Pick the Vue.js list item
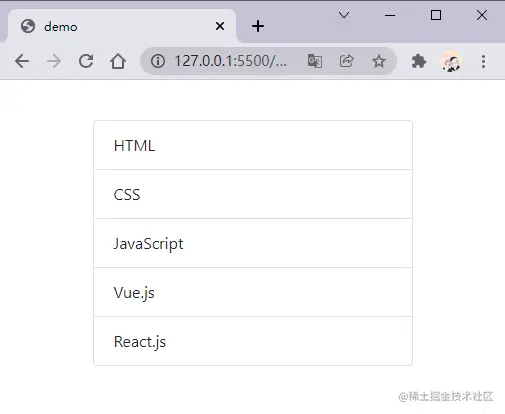Image resolution: width=505 pixels, height=414 pixels. click(253, 292)
